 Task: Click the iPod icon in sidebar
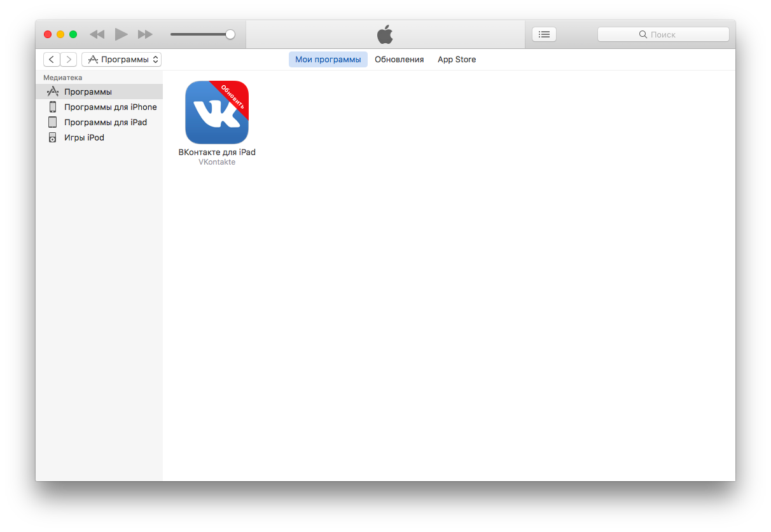[52, 137]
